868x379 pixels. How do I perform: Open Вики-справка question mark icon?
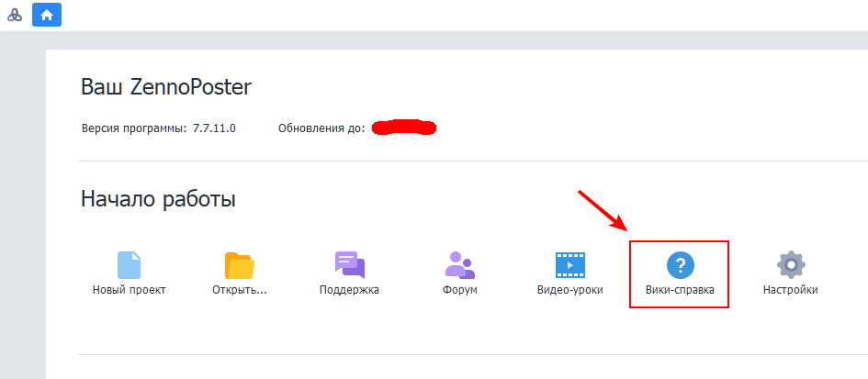click(681, 265)
